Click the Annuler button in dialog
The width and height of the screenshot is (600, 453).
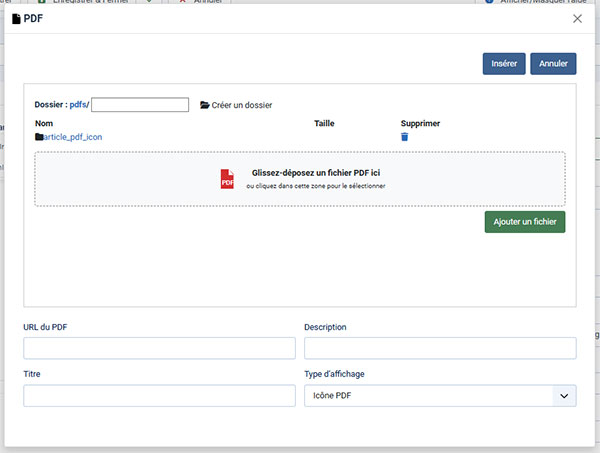point(553,64)
